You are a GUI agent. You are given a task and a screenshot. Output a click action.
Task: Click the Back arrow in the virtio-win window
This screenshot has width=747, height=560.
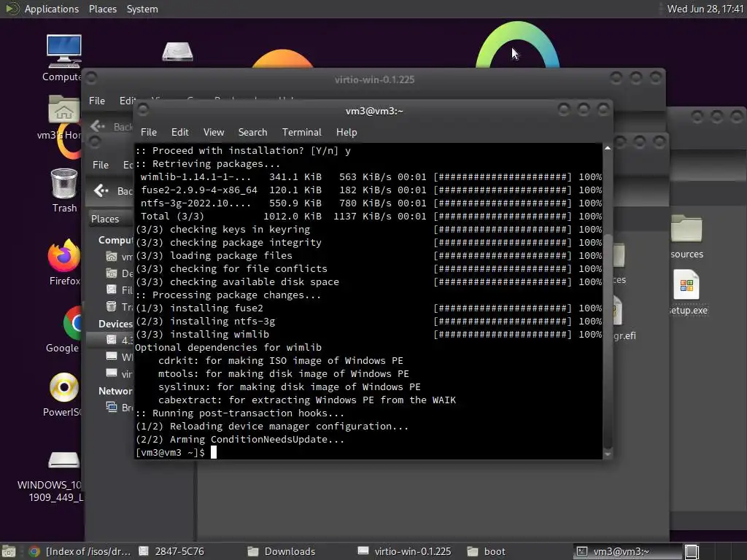98,125
